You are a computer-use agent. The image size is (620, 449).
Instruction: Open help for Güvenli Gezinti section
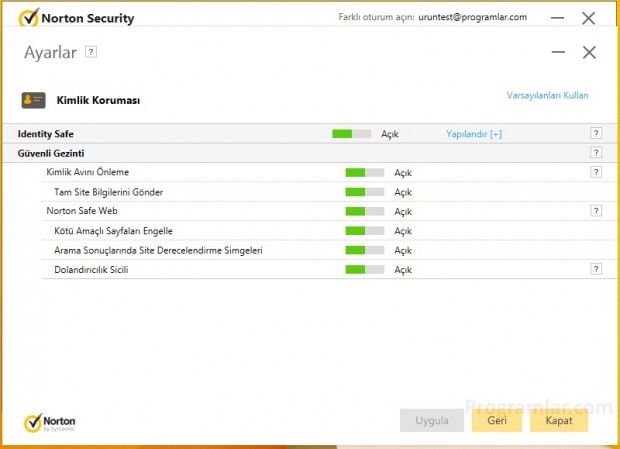(596, 153)
